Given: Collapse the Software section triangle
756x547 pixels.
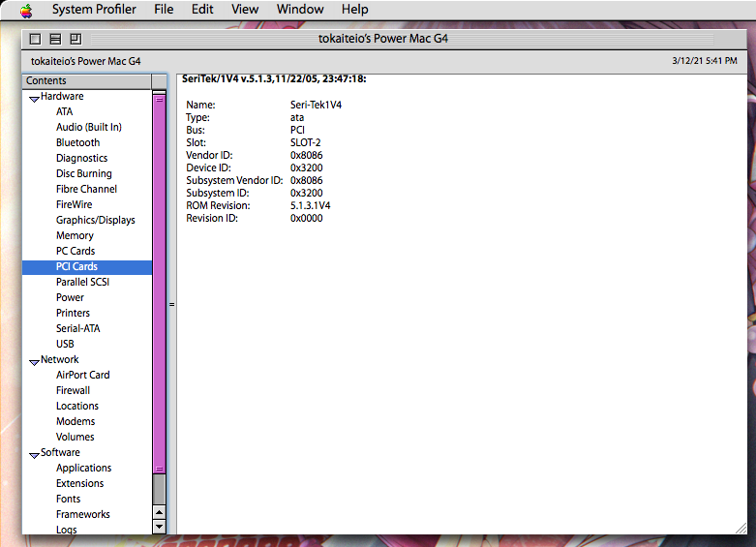Looking at the screenshot, I should pos(34,455).
